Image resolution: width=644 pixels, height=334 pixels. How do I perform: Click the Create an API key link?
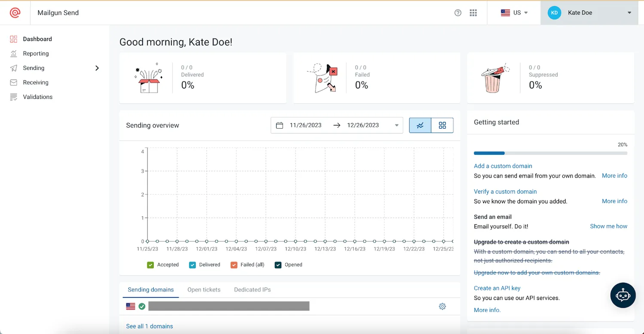pyautogui.click(x=497, y=288)
